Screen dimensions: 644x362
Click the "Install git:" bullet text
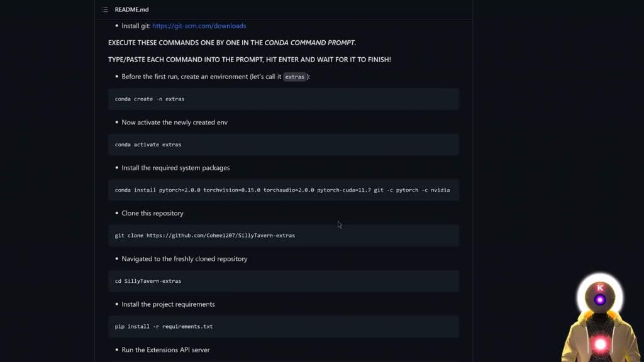coord(136,26)
